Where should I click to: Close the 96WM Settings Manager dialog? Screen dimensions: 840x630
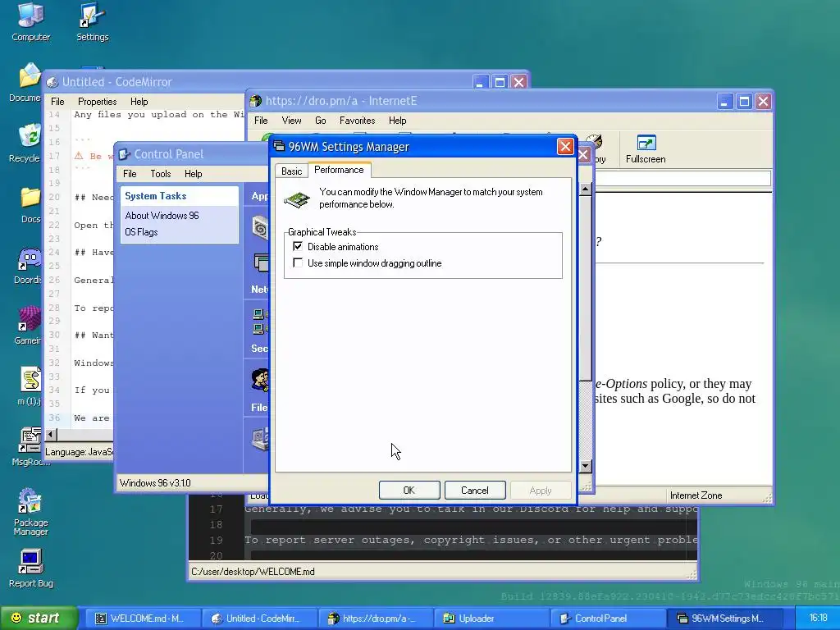tap(565, 146)
